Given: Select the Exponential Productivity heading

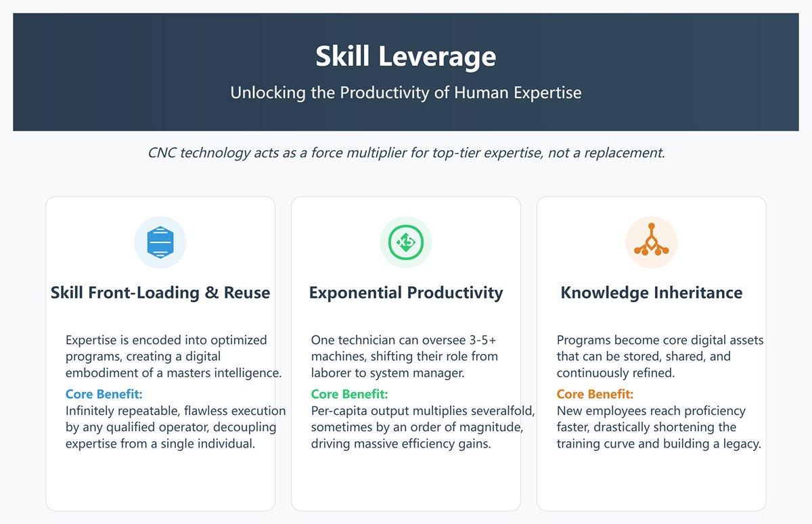Looking at the screenshot, I should [406, 293].
